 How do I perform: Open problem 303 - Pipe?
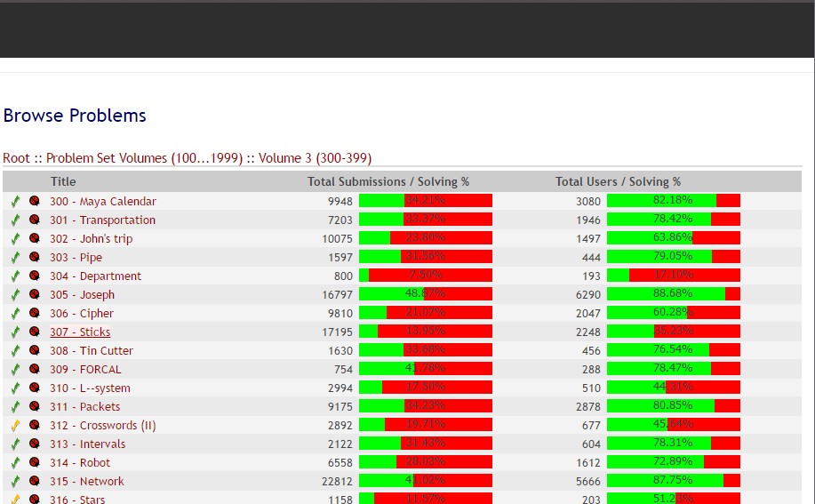76,258
